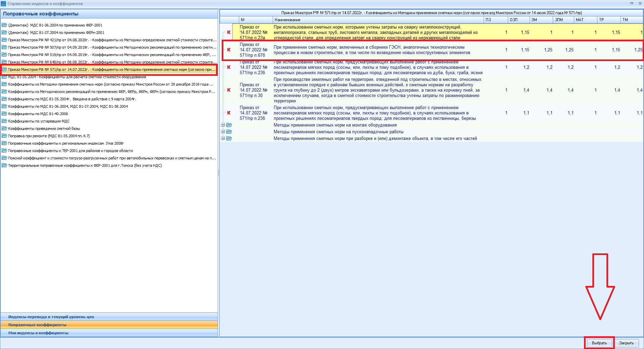The image size is (644, 349).
Task: Click 'ОЗП' column header
Action: coord(519,20)
